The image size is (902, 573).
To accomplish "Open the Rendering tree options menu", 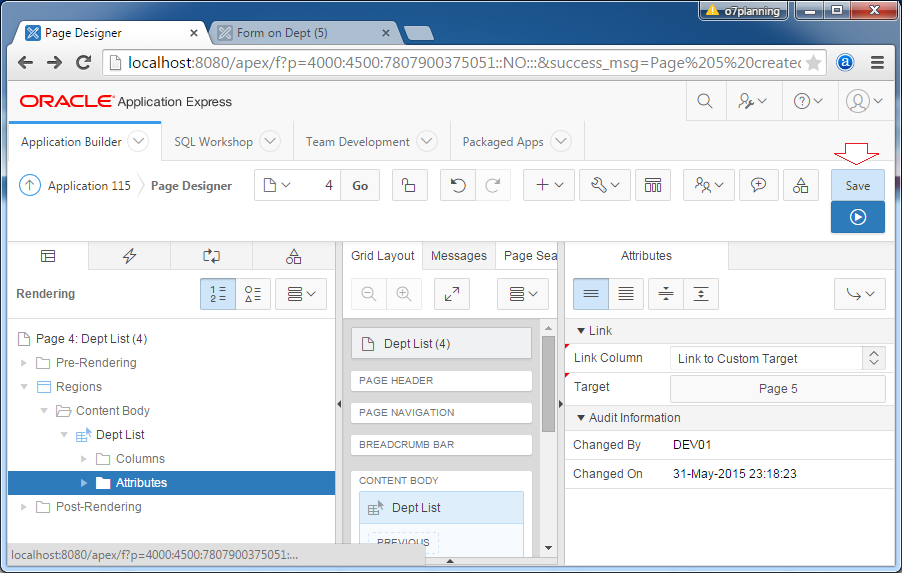I will (301, 294).
